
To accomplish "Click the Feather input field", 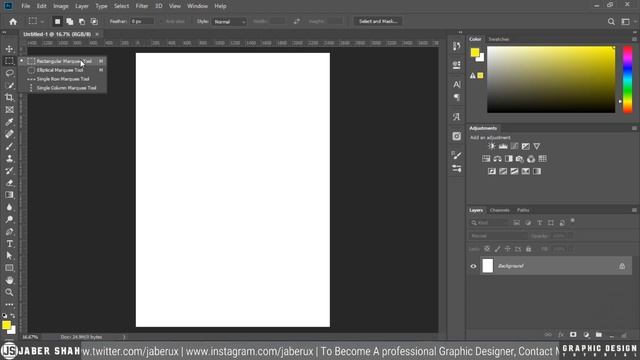I will (142, 21).
